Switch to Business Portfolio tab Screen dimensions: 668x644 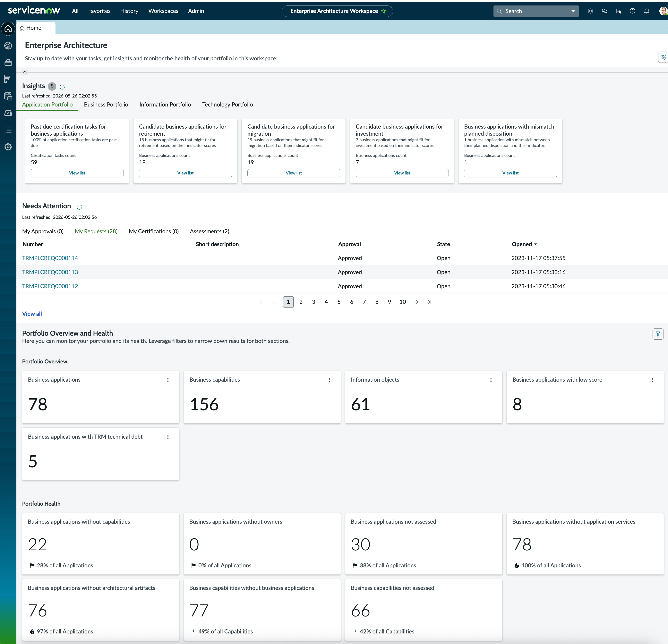click(106, 105)
